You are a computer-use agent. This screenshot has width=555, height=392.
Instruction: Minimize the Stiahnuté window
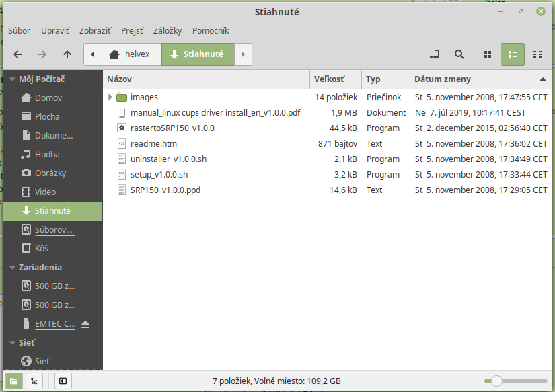[501, 11]
